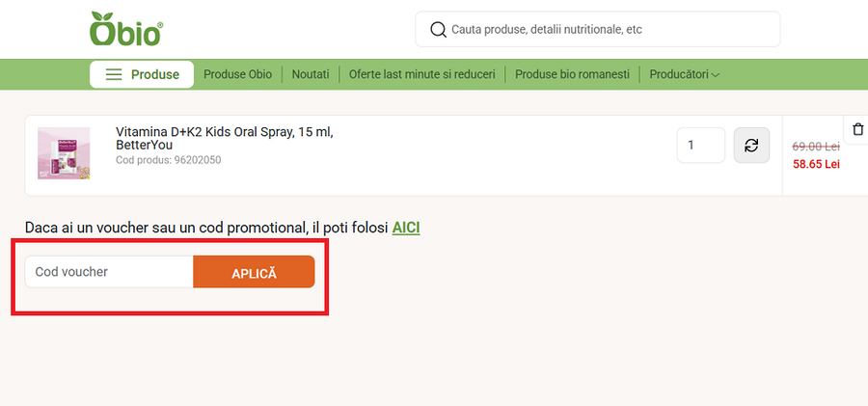Click the Vitamina D+K2 product thumbnail
868x406 pixels.
[x=64, y=153]
